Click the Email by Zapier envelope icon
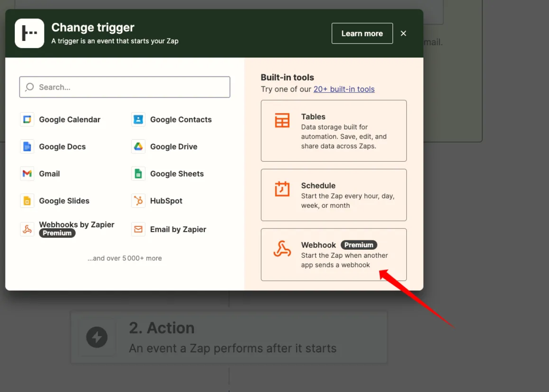Viewport: 549px width, 392px height. (138, 229)
